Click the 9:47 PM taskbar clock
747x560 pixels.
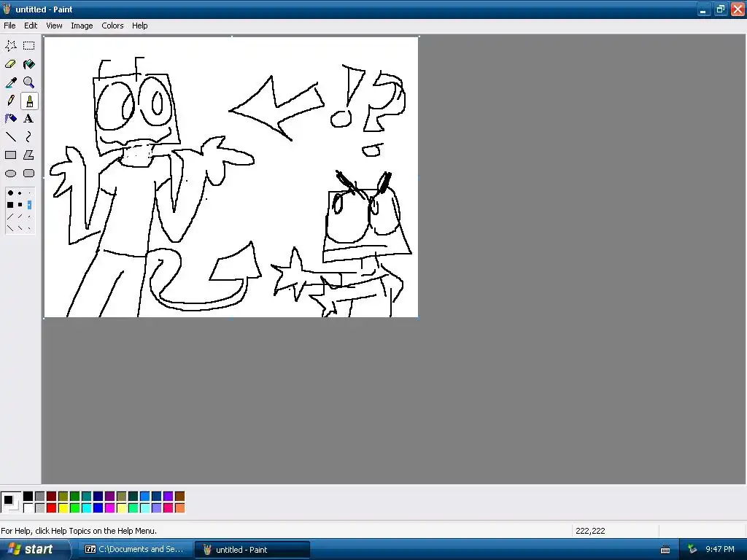point(719,549)
